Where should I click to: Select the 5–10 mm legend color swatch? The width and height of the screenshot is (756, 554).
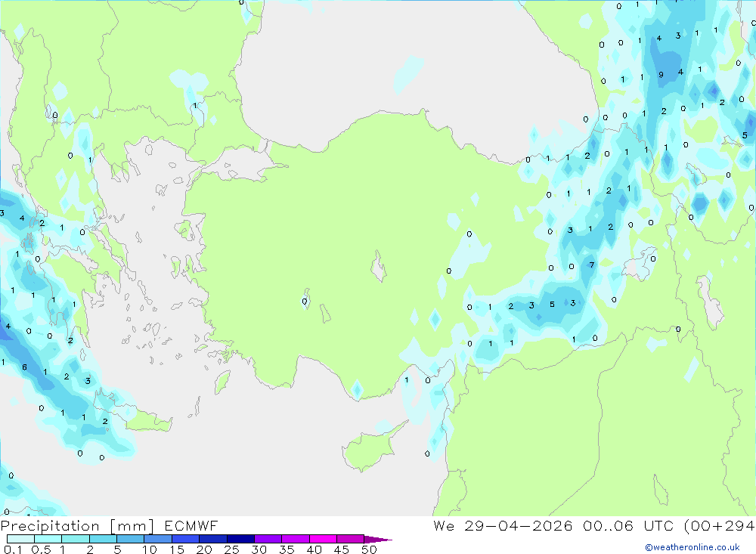point(131,539)
